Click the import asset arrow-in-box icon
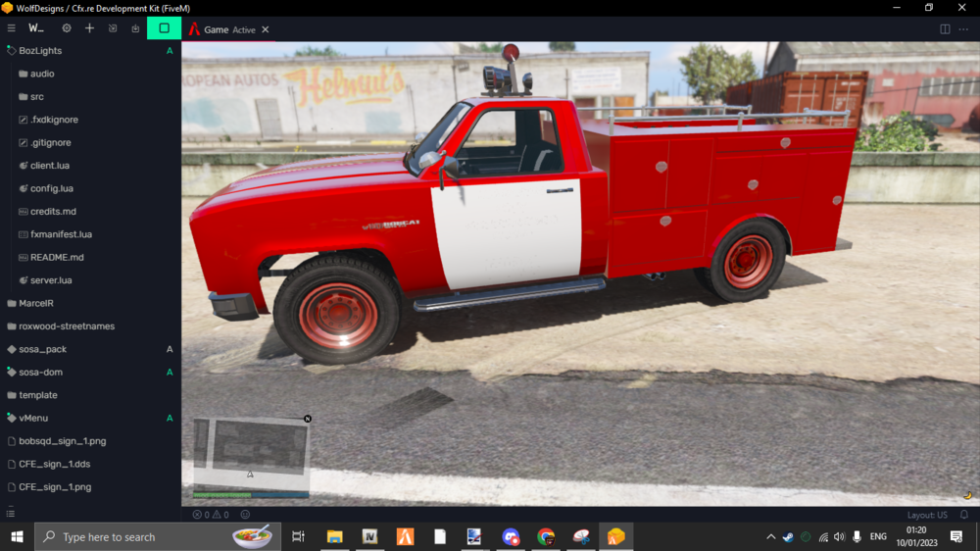The width and height of the screenshot is (980, 551). 113,28
